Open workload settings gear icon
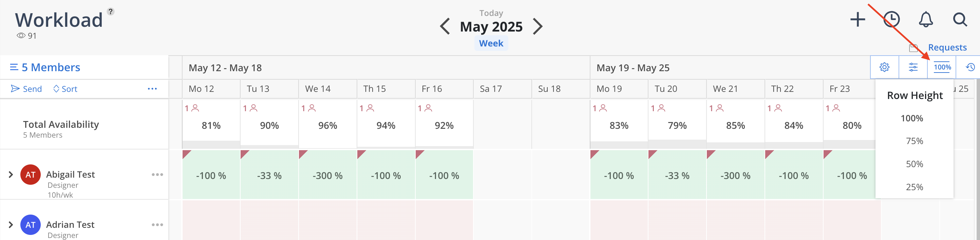The image size is (980, 240). pos(885,67)
